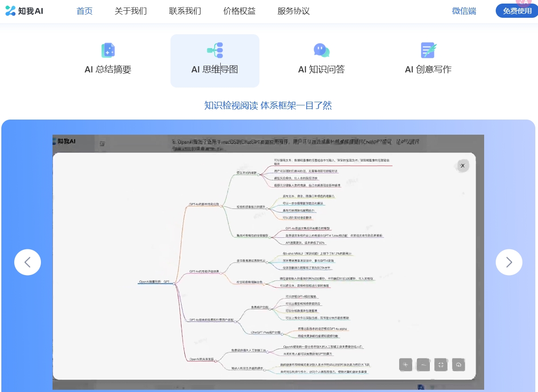Zoom in on the mind map
Image resolution: width=538 pixels, height=392 pixels.
click(x=406, y=364)
